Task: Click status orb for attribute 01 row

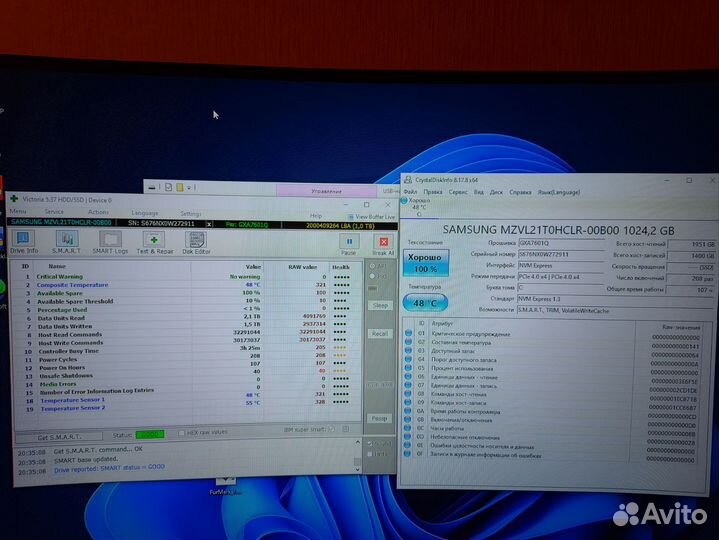Action: click(408, 333)
